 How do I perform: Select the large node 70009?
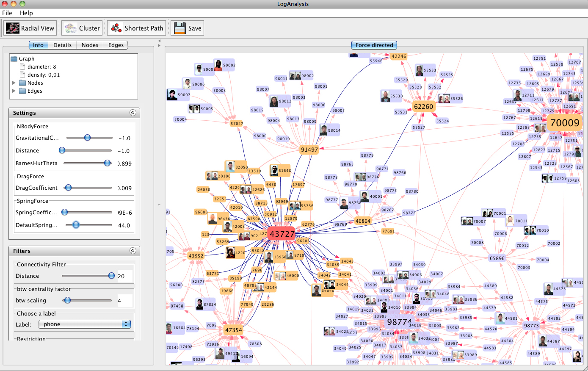[x=564, y=123]
